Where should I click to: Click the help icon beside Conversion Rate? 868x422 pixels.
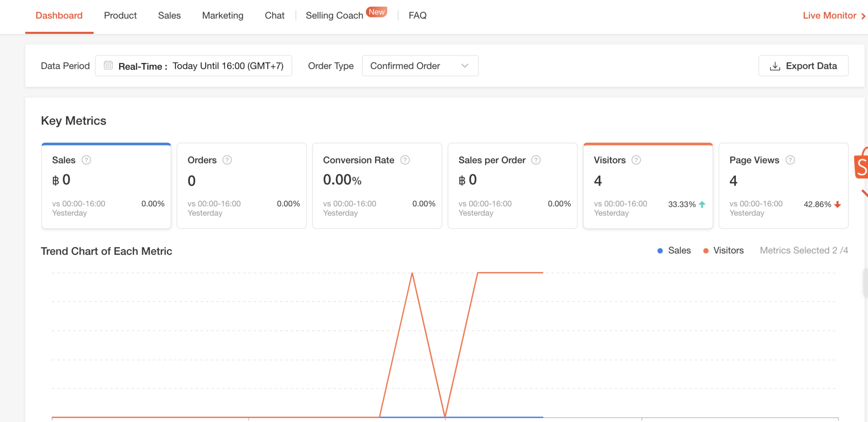pyautogui.click(x=405, y=160)
